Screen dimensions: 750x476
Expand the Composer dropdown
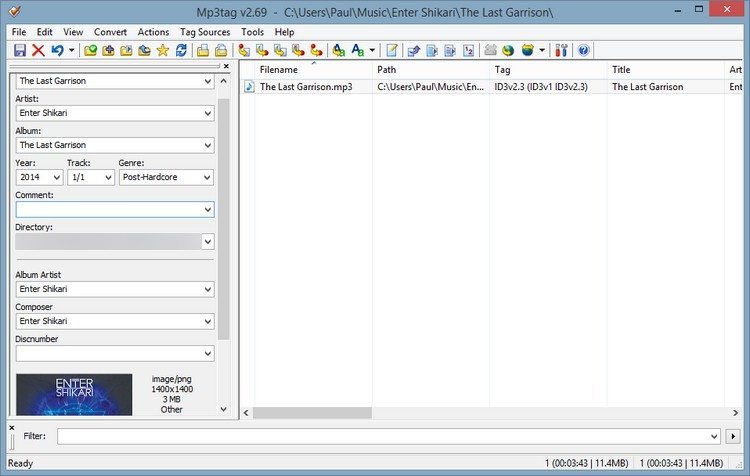(x=208, y=321)
